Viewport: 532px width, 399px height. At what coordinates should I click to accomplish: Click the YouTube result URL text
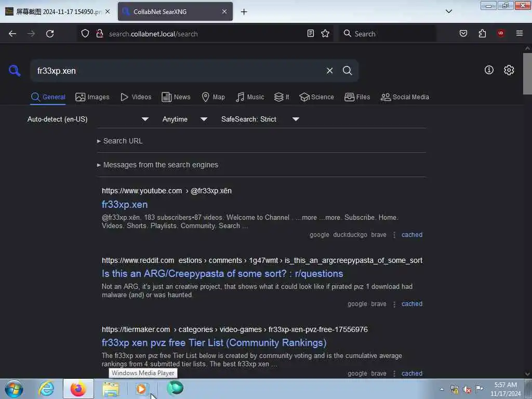click(167, 191)
